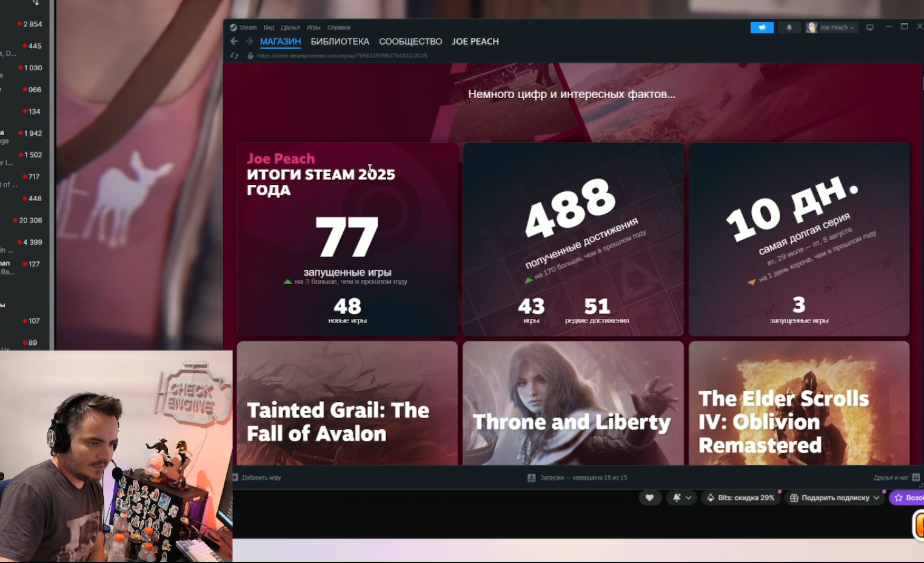924x563 pixels.
Task: Click the padlock icon beside the URL
Action: pos(250,56)
